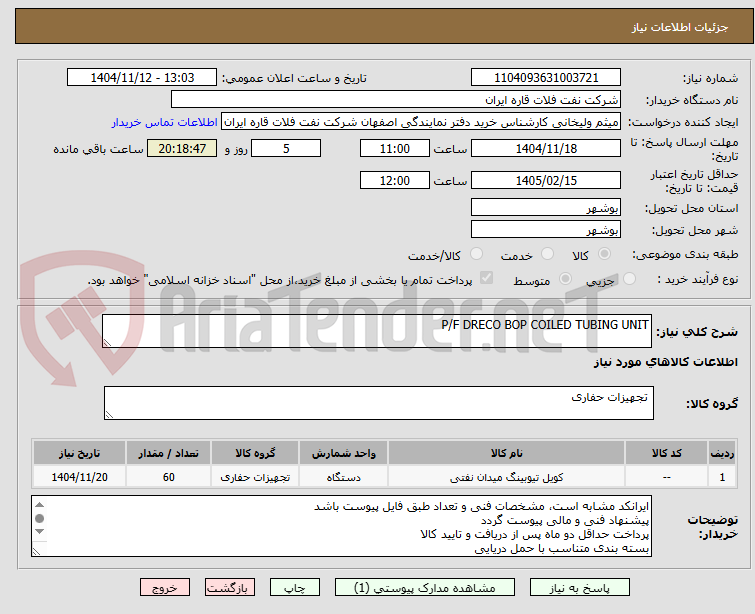Open اطلاعات تماس خریدار link
755x614 pixels.
165,122
